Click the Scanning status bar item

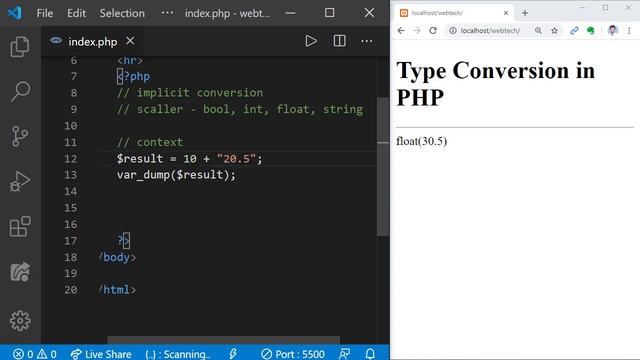178,354
